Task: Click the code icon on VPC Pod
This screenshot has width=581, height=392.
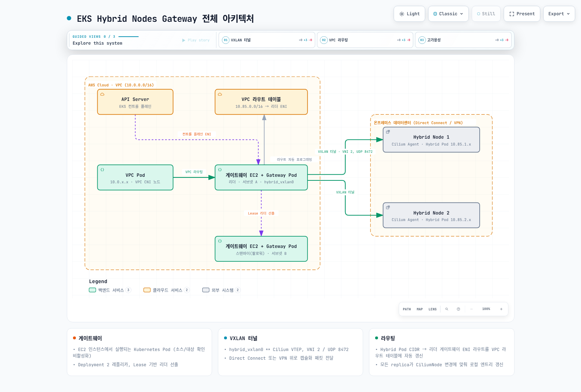Action: pos(102,170)
